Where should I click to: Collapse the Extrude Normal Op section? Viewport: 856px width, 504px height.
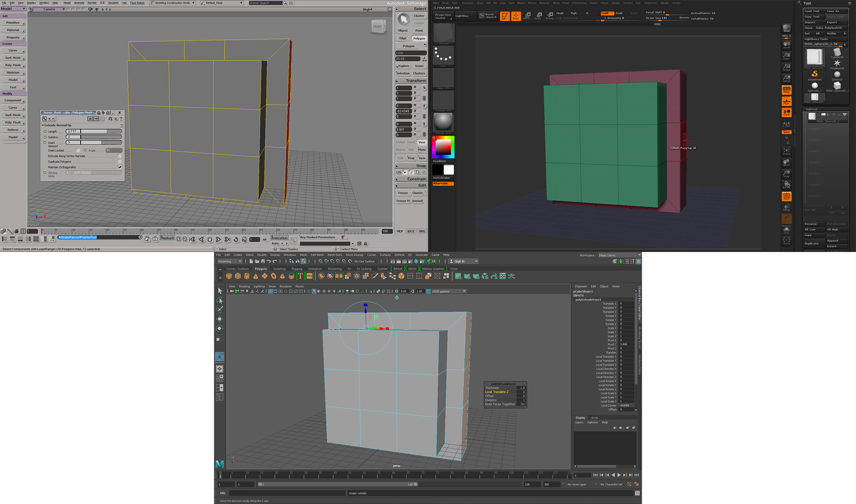(42, 125)
